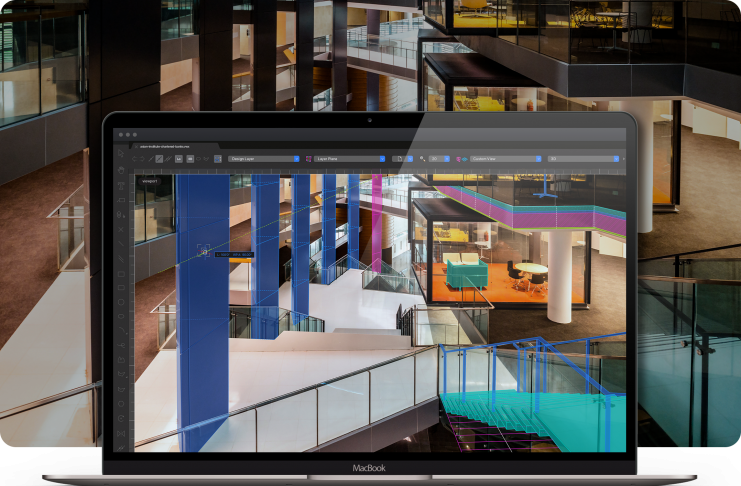Click the viewport label in drawing

[x=150, y=183]
